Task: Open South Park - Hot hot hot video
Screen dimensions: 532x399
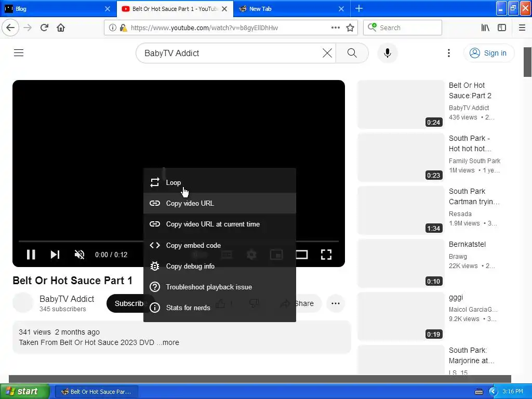Action: coord(470,143)
